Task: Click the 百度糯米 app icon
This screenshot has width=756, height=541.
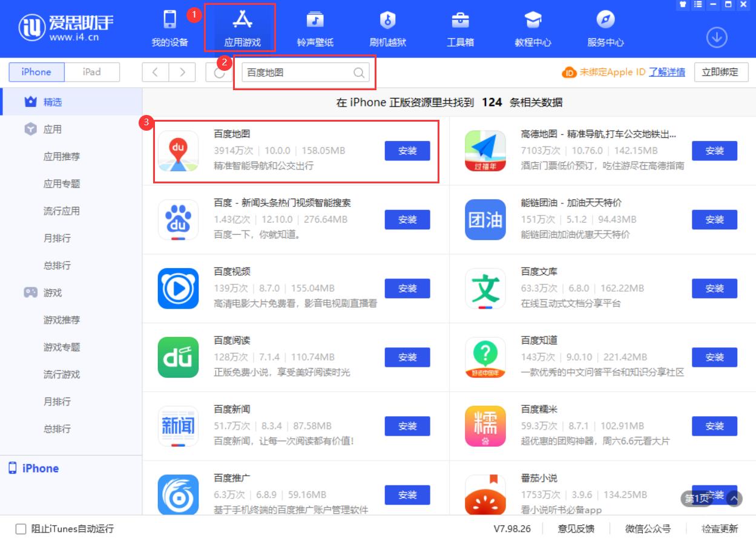Action: click(x=485, y=427)
